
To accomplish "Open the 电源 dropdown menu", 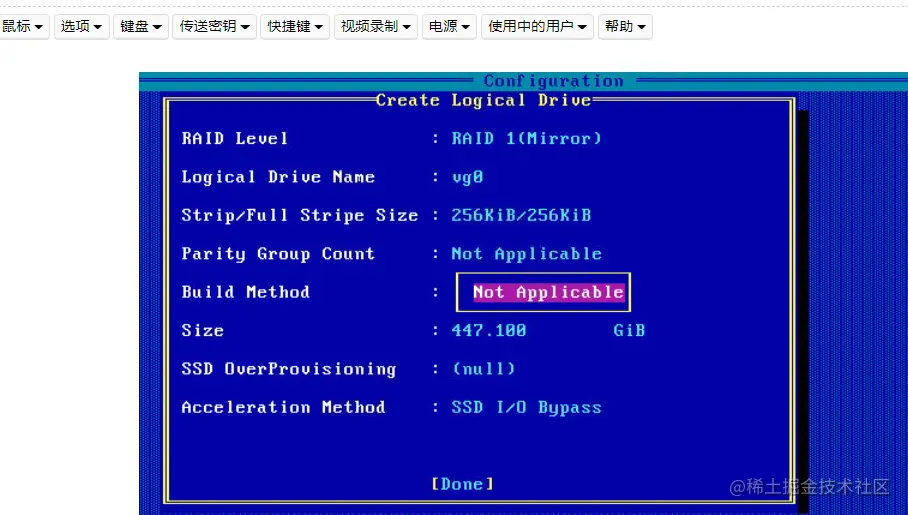I will [x=449, y=27].
